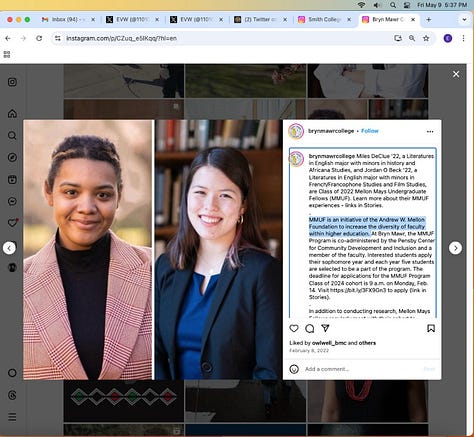Bookmark page with star icon

click(x=426, y=38)
